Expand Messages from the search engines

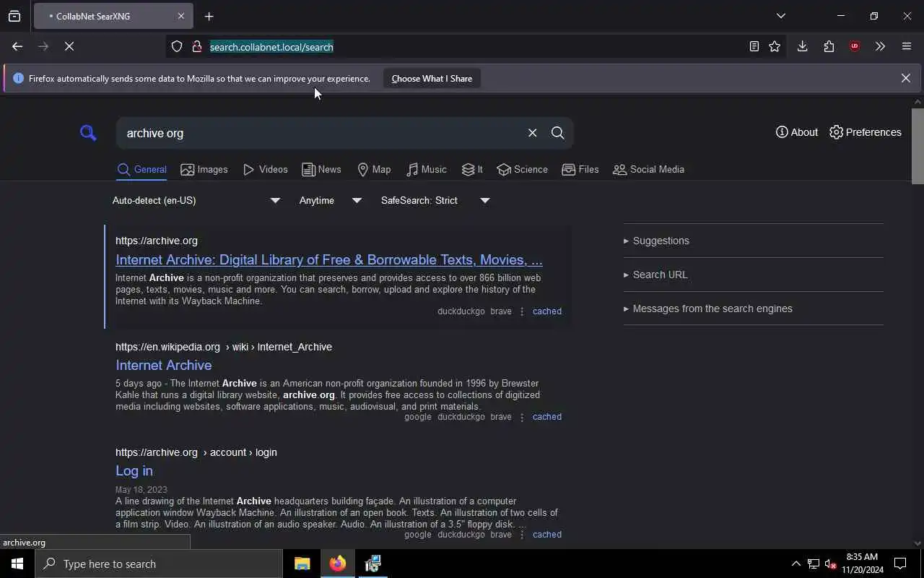tap(707, 309)
